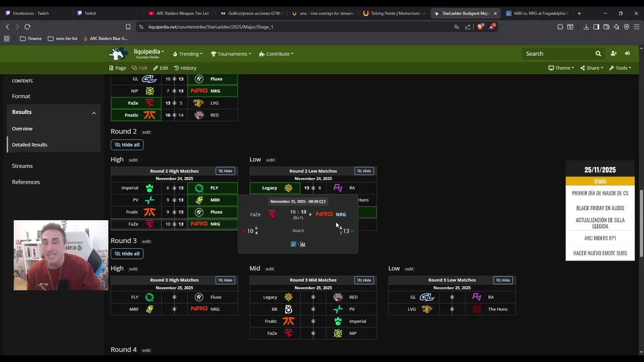Go to References in sidebar contents
Image resolution: width=644 pixels, height=362 pixels.
(26, 182)
